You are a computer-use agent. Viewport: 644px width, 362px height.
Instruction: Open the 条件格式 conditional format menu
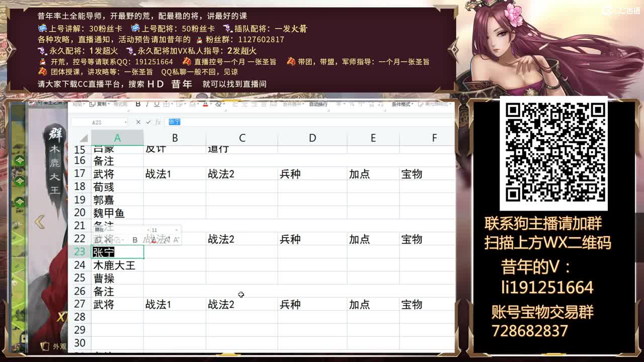402,104
